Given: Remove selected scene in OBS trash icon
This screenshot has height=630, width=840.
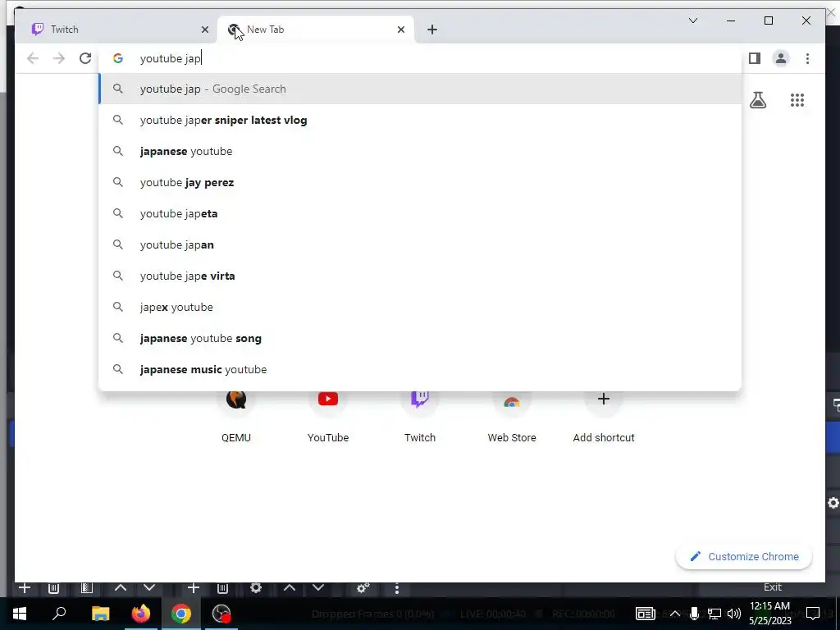Looking at the screenshot, I should coord(53,588).
